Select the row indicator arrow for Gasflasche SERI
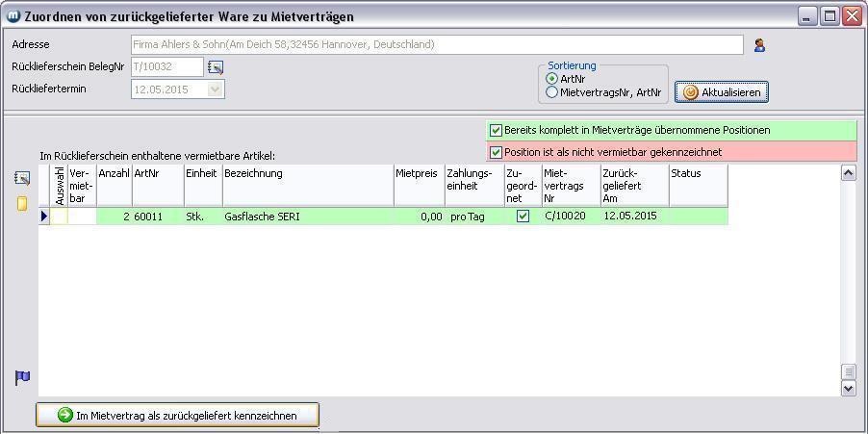 [44, 217]
